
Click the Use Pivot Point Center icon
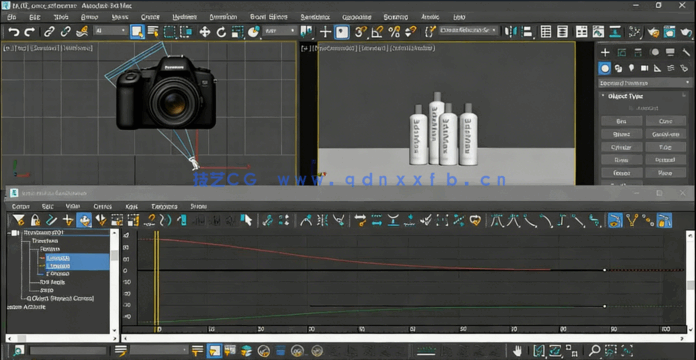[306, 32]
